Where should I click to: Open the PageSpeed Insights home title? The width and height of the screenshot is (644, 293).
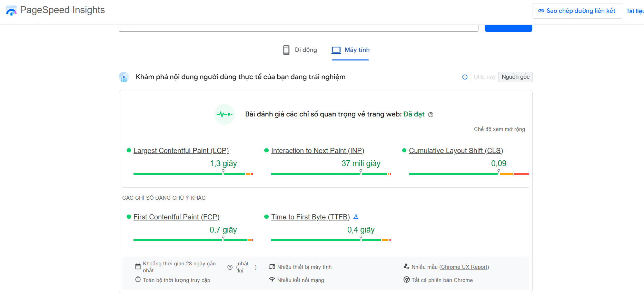(62, 10)
